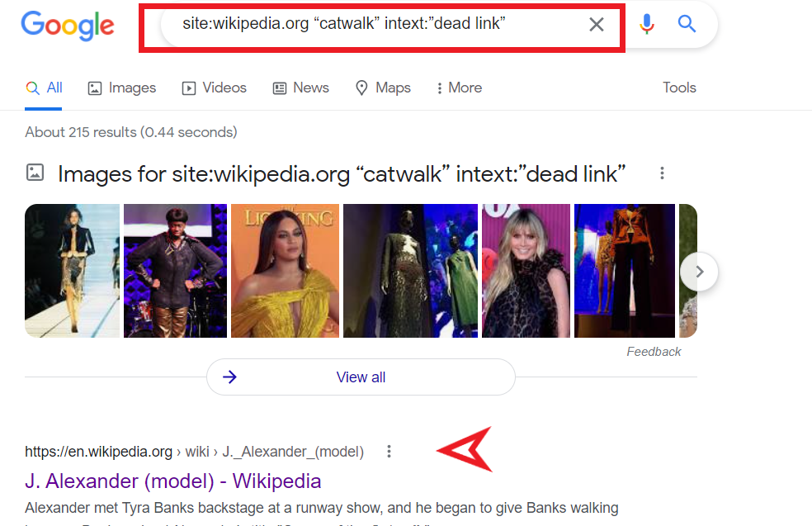Open mannequin gown display thumbnail
This screenshot has height=526, width=812.
[410, 271]
